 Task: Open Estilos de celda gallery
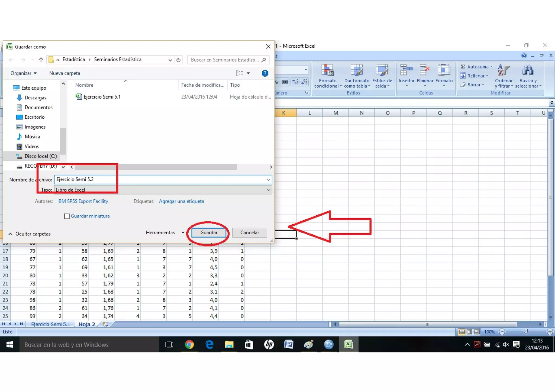[382, 76]
